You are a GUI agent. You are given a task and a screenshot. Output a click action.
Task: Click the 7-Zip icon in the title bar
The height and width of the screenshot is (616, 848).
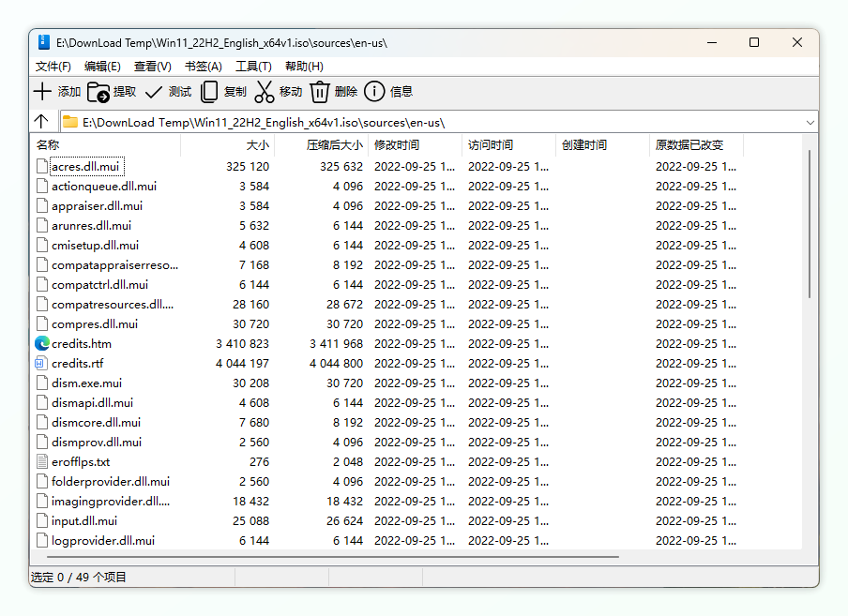click(41, 41)
